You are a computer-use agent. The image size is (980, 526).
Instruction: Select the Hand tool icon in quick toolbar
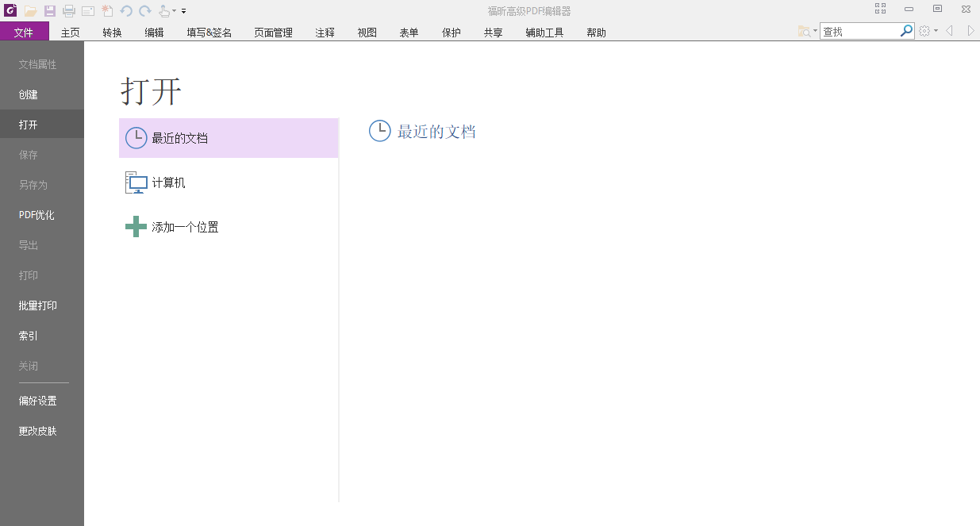coord(166,11)
